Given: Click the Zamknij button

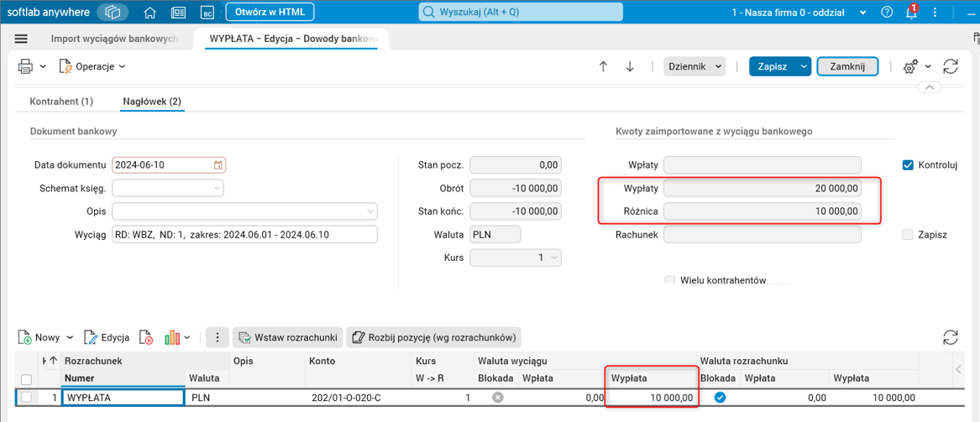Looking at the screenshot, I should pos(847,66).
